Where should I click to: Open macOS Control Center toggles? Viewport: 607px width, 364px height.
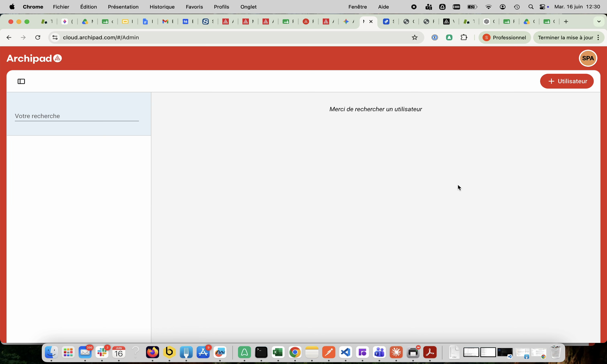coord(542,7)
